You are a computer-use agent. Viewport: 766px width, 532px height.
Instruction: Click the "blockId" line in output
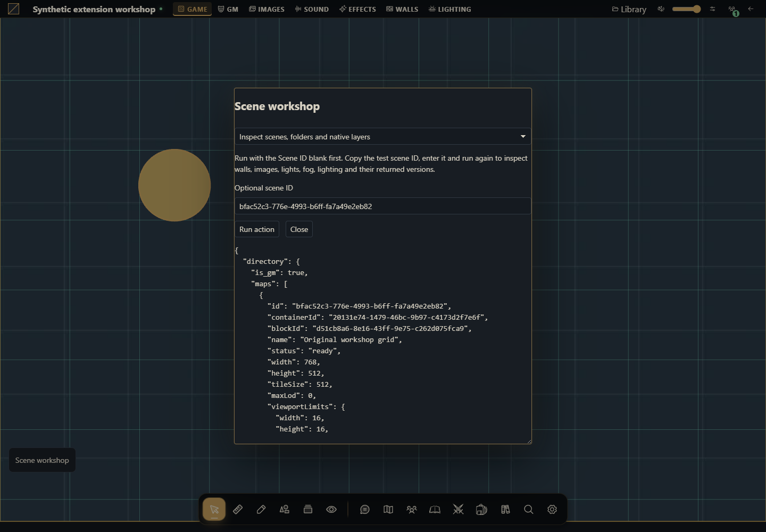coord(370,329)
